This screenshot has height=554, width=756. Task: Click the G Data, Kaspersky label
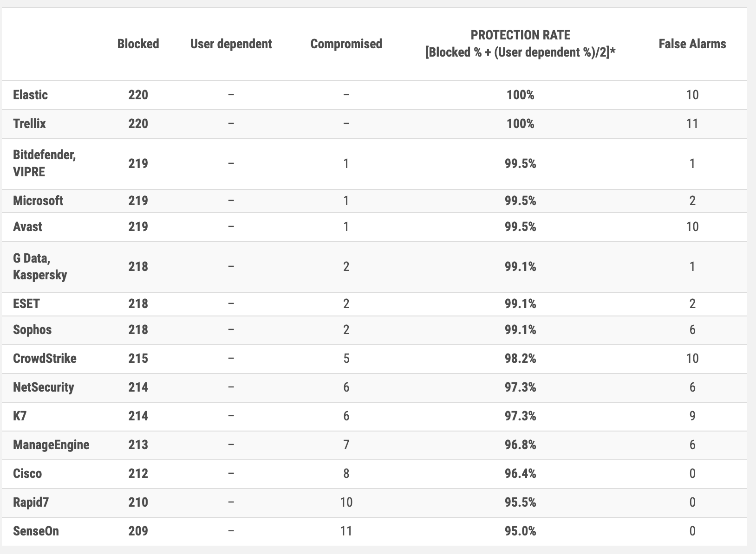(40, 266)
